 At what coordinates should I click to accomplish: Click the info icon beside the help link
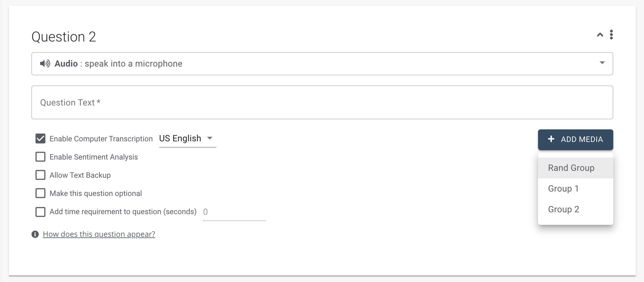[x=35, y=234]
